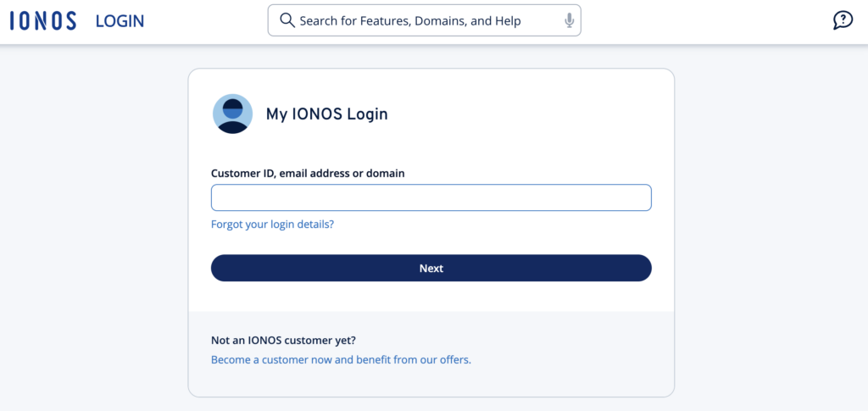This screenshot has width=868, height=411.
Task: Click the Next button
Action: point(431,269)
